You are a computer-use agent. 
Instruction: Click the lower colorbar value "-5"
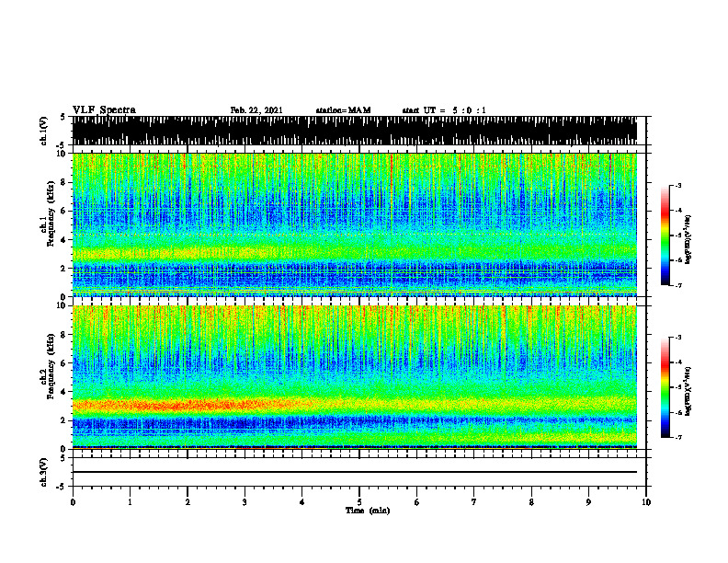click(678, 387)
